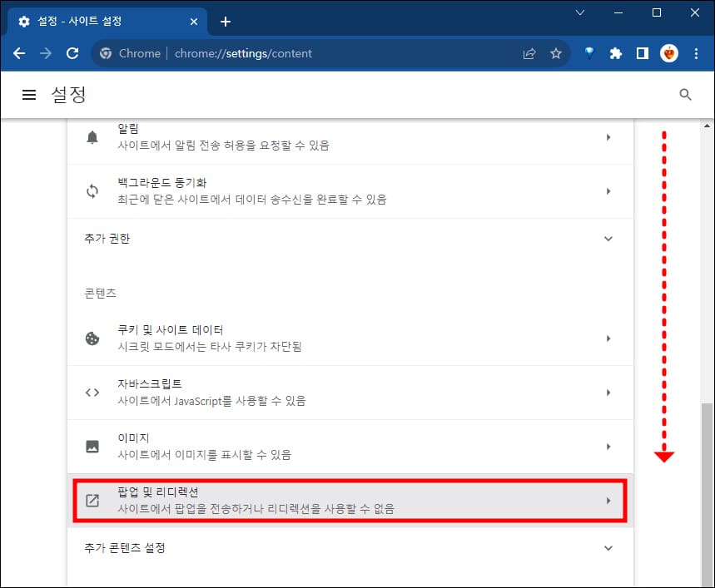Click the cookies icon

92,338
